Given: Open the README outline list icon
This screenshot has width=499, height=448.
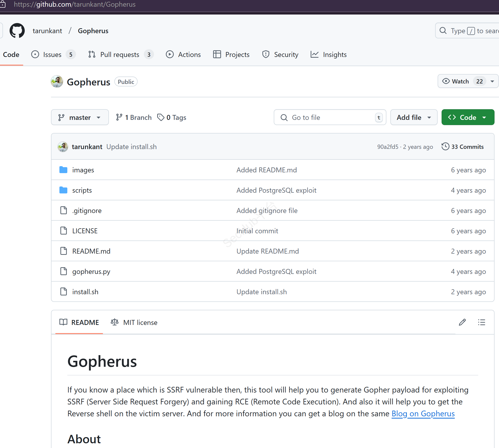Looking at the screenshot, I should 481,322.
